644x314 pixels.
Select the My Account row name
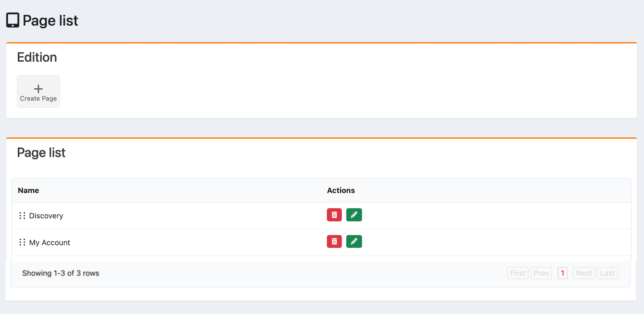click(x=50, y=243)
